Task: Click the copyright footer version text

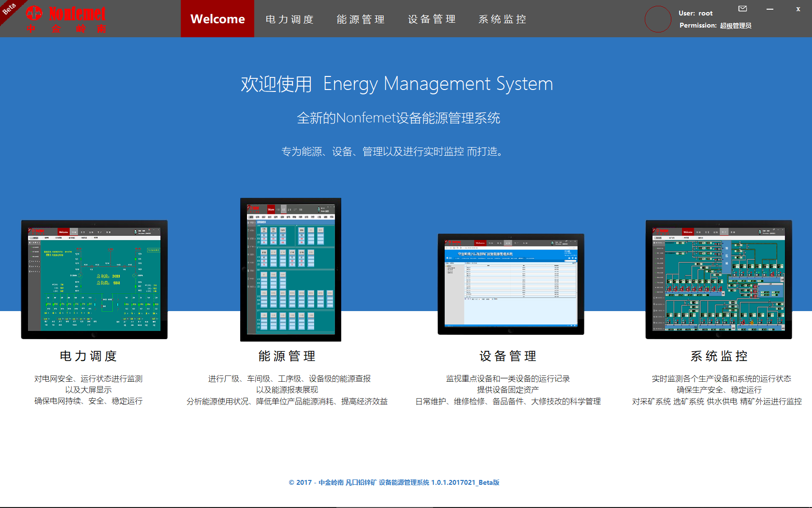Action: (394, 482)
